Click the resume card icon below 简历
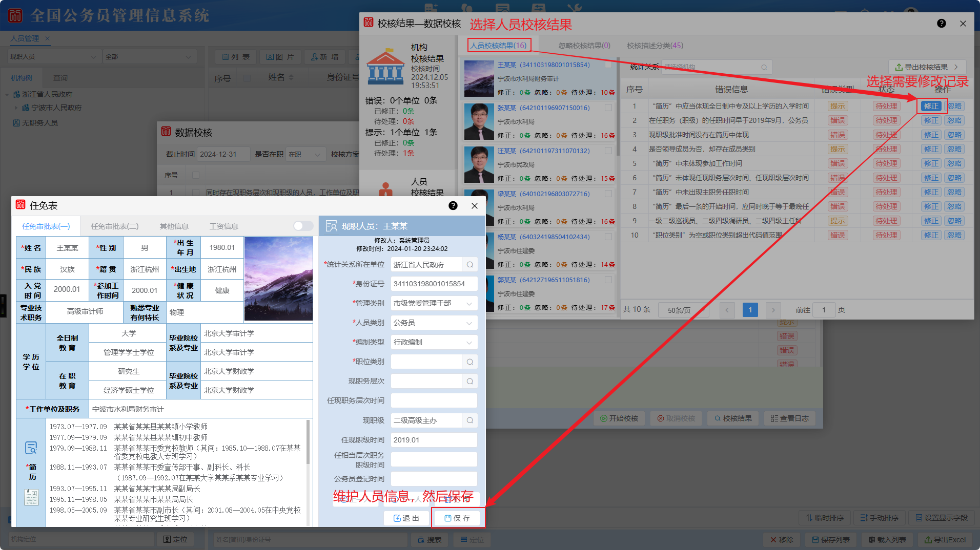This screenshot has width=980, height=550. (31, 497)
